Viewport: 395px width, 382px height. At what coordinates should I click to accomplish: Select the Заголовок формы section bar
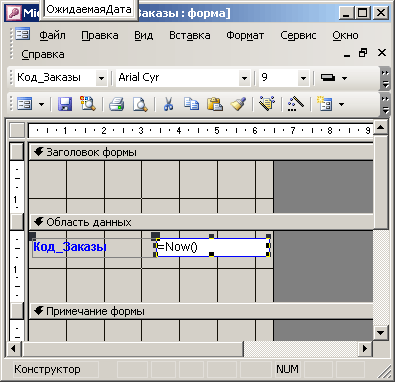click(x=201, y=152)
